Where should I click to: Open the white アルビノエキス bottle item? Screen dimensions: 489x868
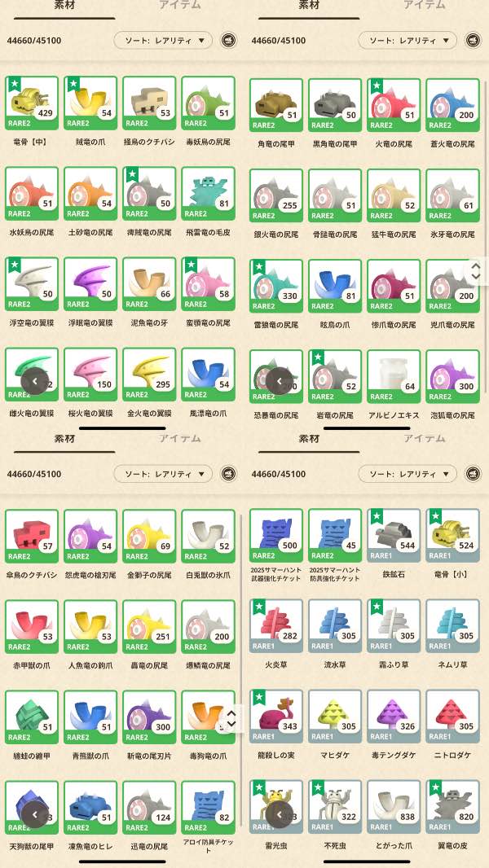tap(394, 376)
